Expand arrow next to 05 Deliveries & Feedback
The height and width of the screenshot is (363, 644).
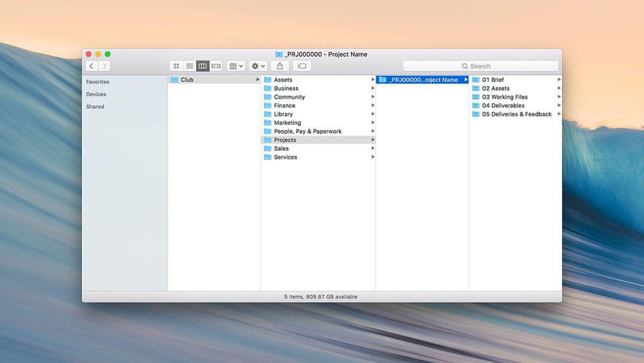pyautogui.click(x=559, y=114)
